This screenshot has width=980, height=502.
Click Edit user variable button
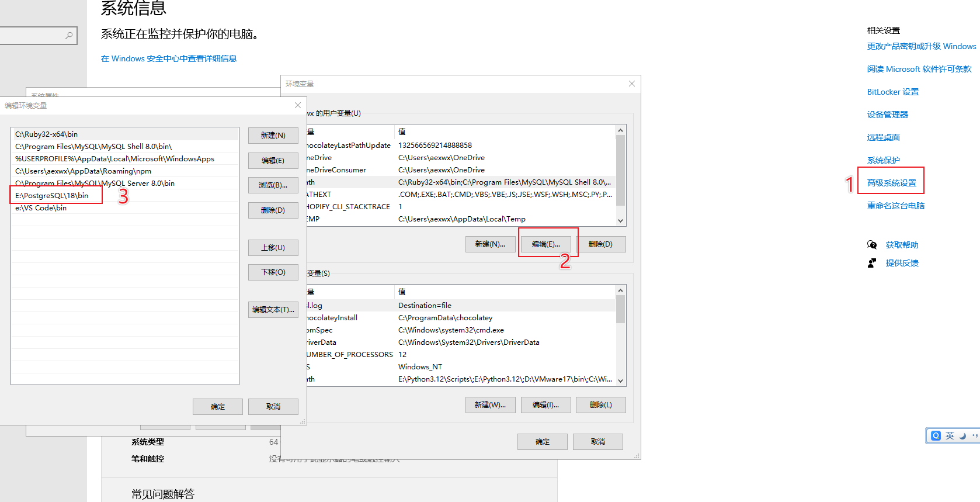pos(546,244)
